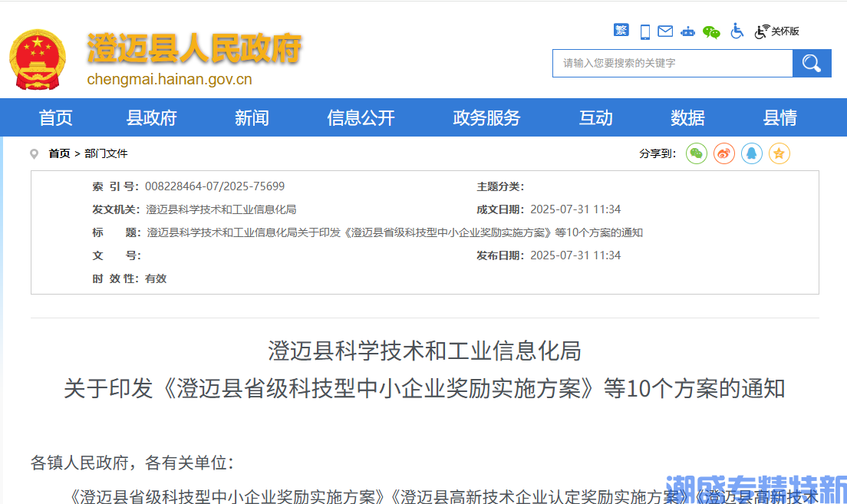This screenshot has height=504, width=847.
Task: Share the article to WeChat
Action: 697,153
